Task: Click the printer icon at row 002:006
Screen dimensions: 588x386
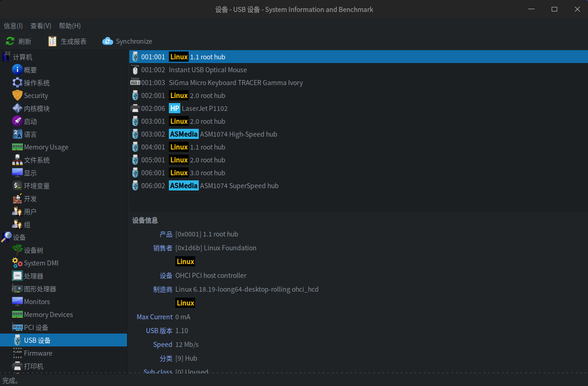Action: pyautogui.click(x=135, y=109)
